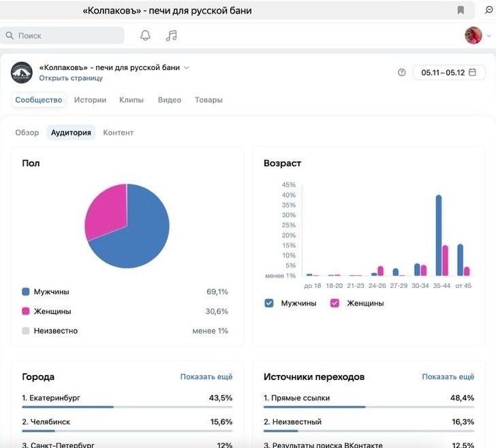Click the Kolpakov community logo
The height and width of the screenshot is (448, 496).
[x=22, y=72]
